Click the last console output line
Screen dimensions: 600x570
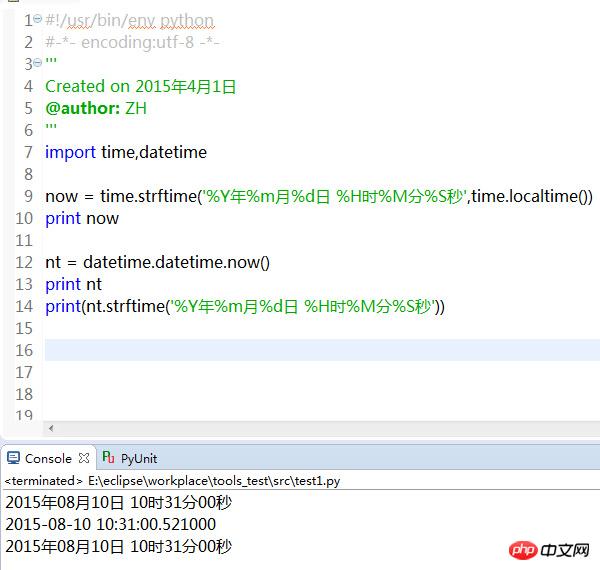point(119,546)
